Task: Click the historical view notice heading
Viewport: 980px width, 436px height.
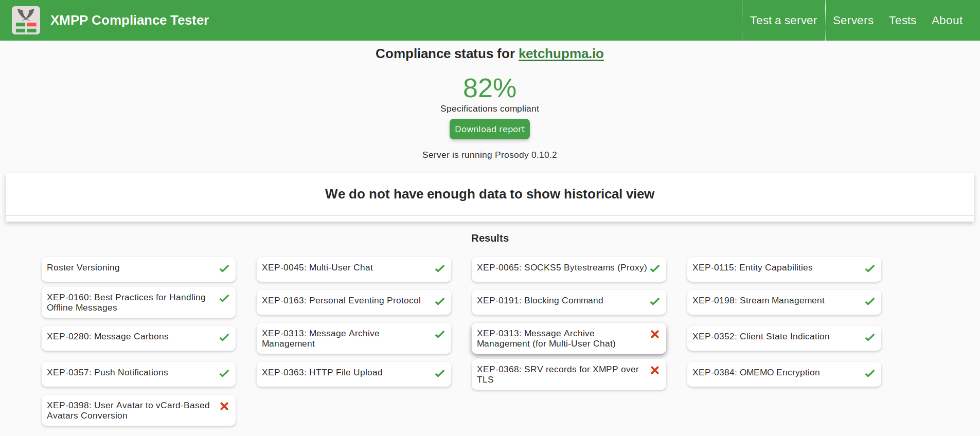Action: (490, 194)
